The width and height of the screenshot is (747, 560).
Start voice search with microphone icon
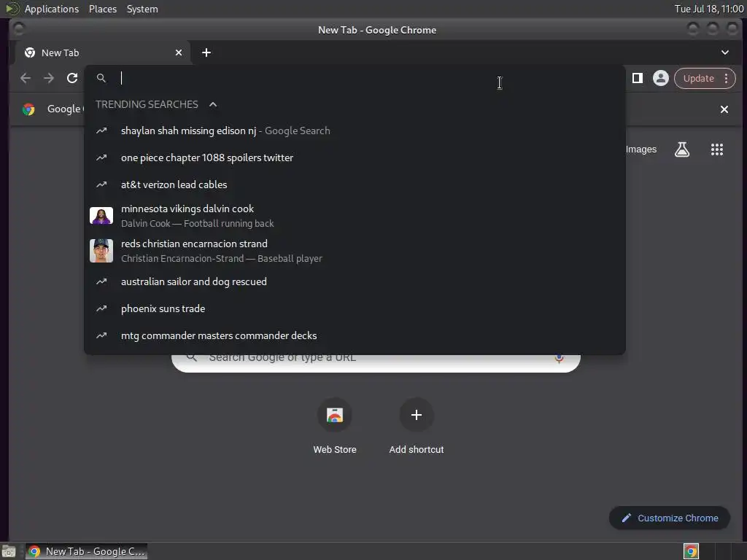coord(559,358)
